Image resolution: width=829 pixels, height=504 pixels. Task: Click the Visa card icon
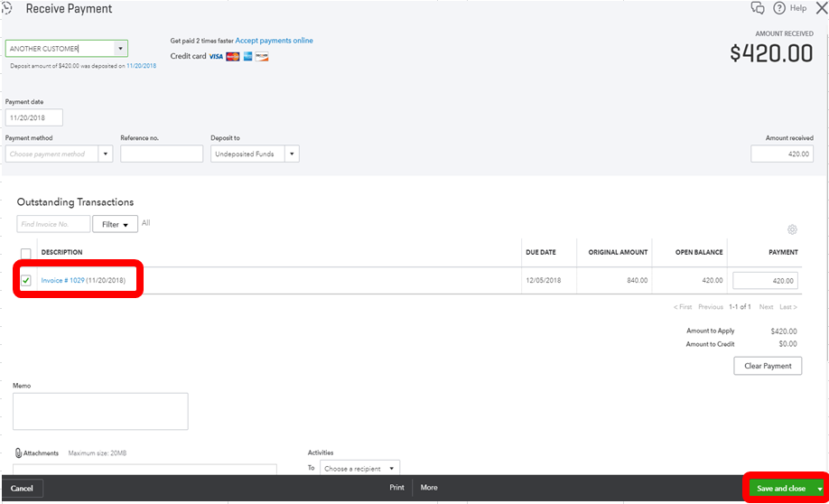216,57
